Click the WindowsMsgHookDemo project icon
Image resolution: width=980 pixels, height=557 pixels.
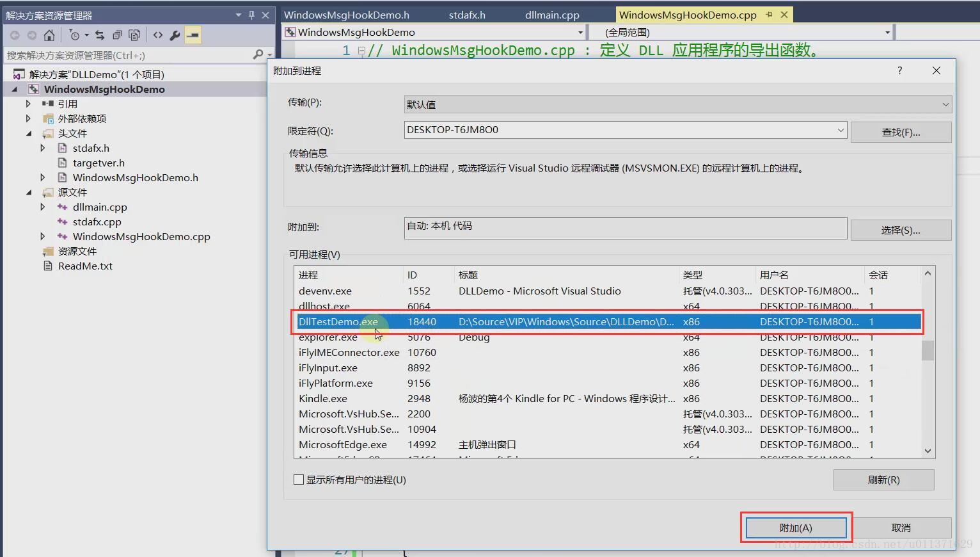(33, 89)
